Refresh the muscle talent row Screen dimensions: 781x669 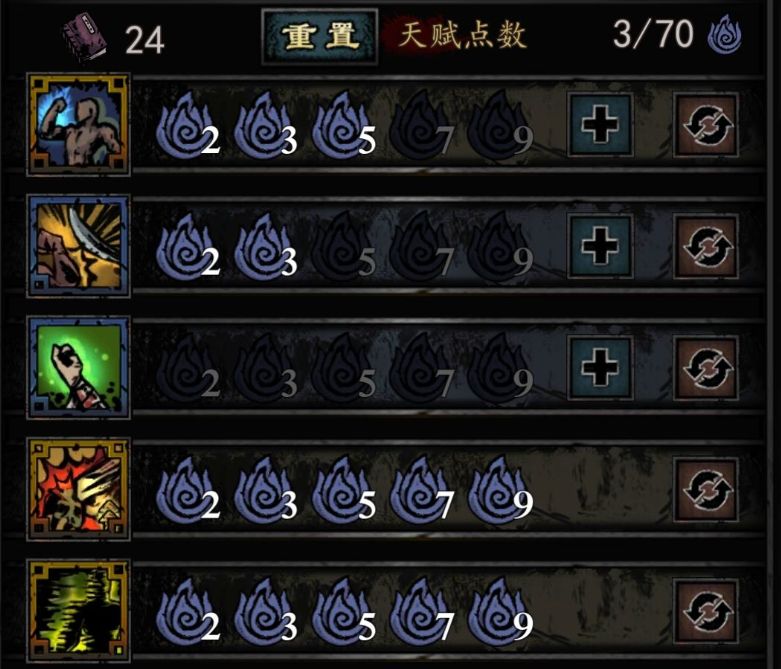(706, 125)
